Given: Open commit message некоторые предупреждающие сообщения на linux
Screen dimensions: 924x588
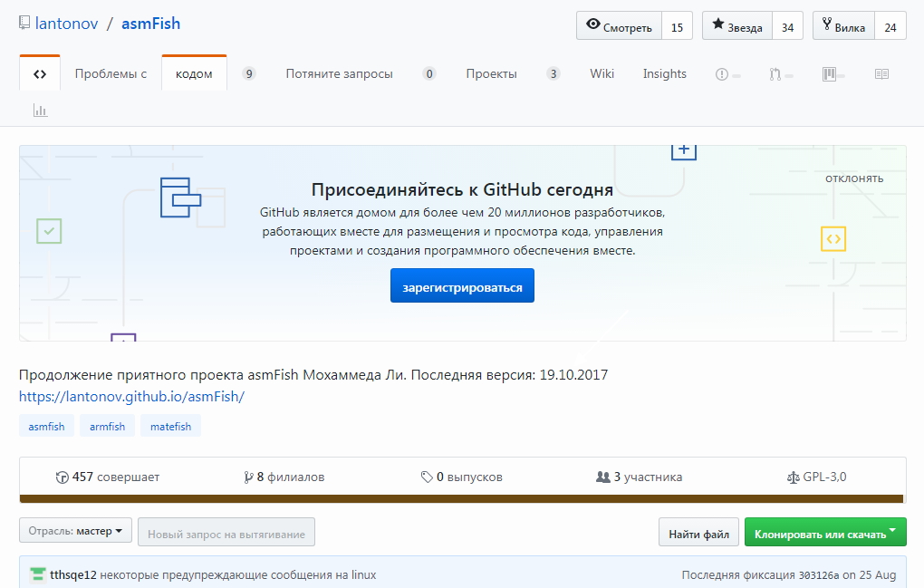Looking at the screenshot, I should tap(238, 575).
